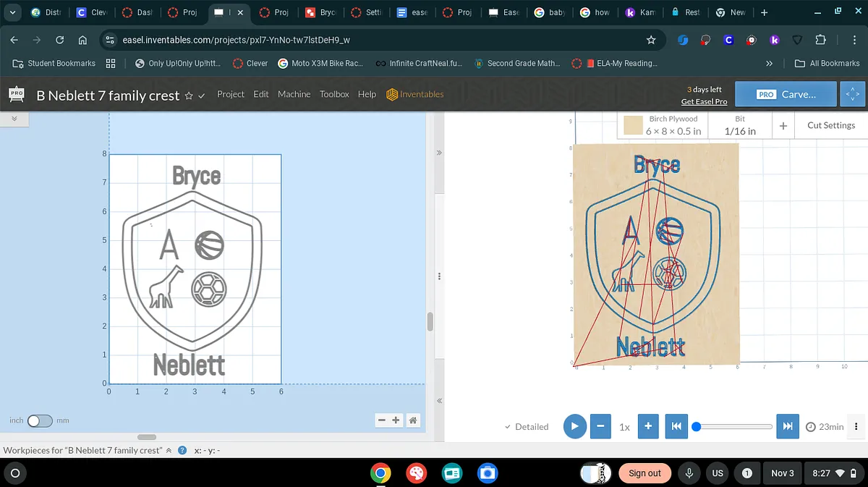The height and width of the screenshot is (487, 868).
Task: Toggle units between inch and mm
Action: pyautogui.click(x=40, y=420)
